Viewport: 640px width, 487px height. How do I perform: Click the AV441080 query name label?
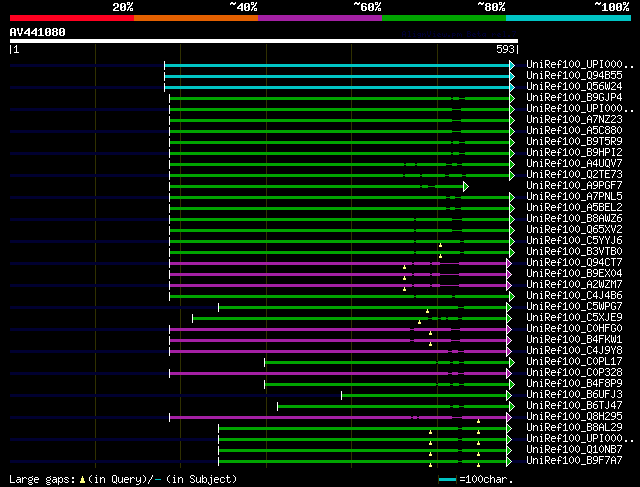pyautogui.click(x=38, y=32)
